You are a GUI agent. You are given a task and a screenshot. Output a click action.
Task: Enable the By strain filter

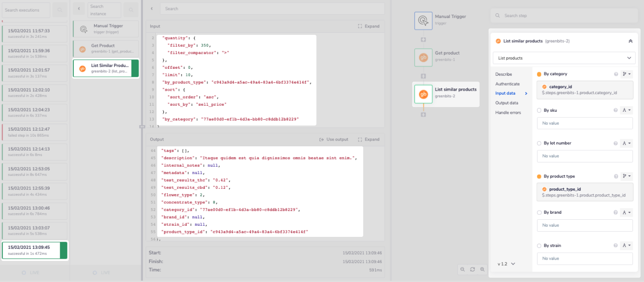[x=539, y=245]
